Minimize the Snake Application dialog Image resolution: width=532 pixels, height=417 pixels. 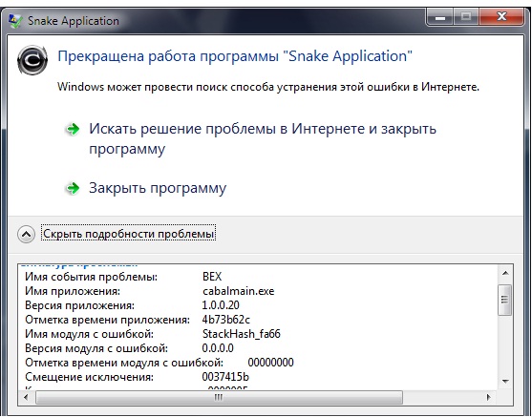(x=439, y=16)
